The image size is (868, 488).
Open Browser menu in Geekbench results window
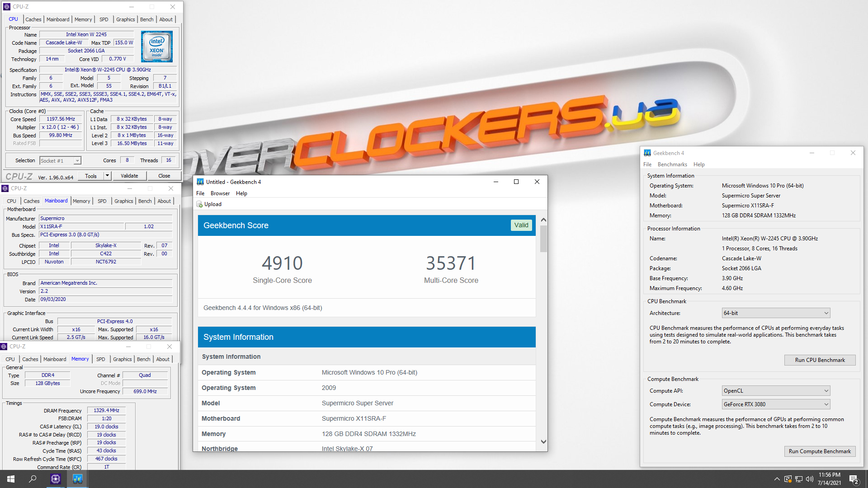coord(220,193)
